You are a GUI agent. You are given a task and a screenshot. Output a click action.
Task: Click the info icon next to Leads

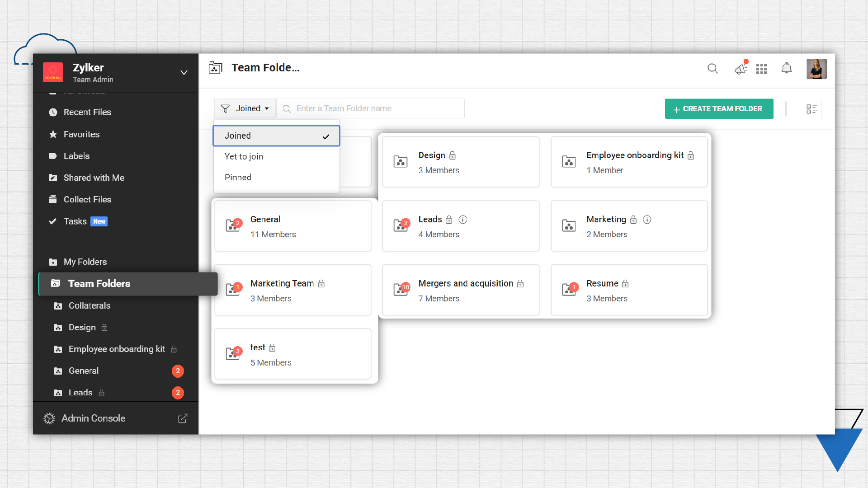pos(462,220)
